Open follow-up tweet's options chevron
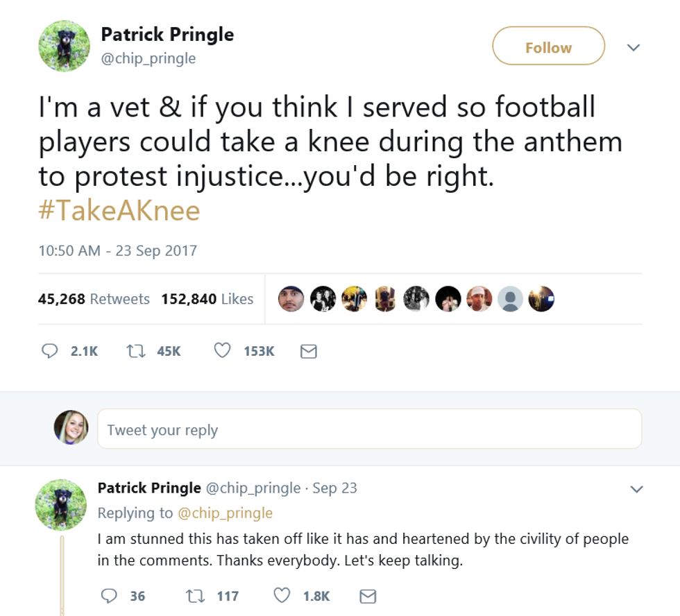 point(636,489)
